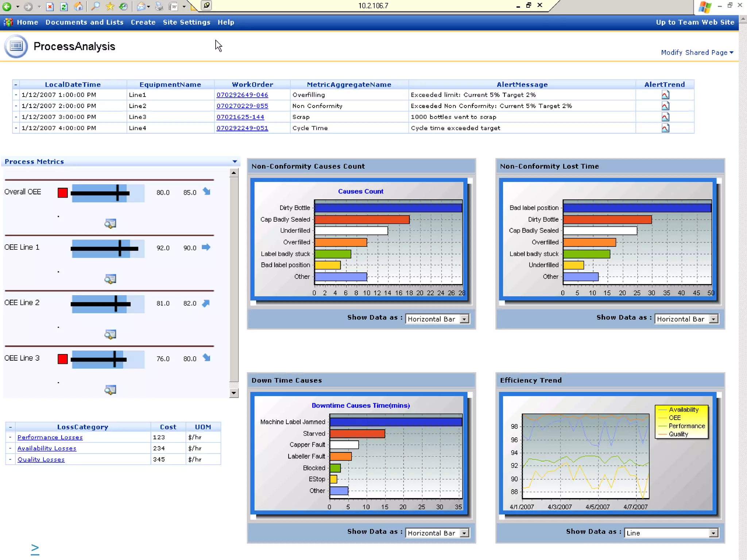Open alert trend chart for Line3 row
This screenshot has width=747, height=560.
665,117
